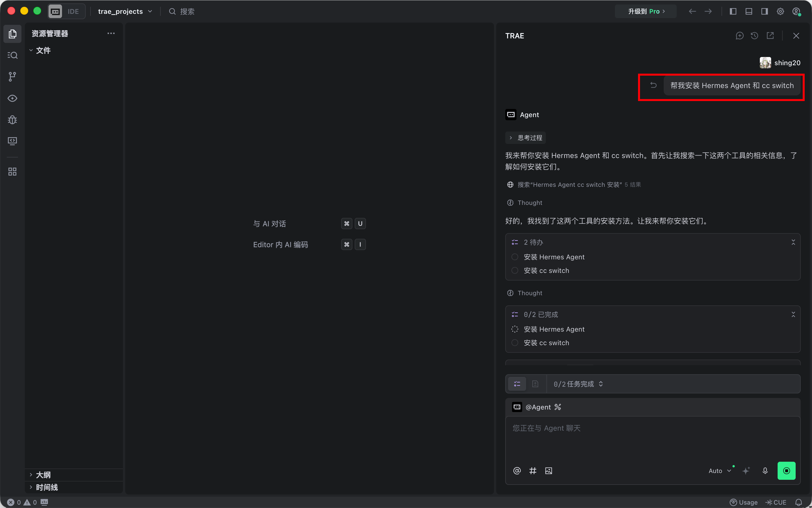Open the tools icon next to @Agent
The width and height of the screenshot is (812, 508).
[x=558, y=407]
